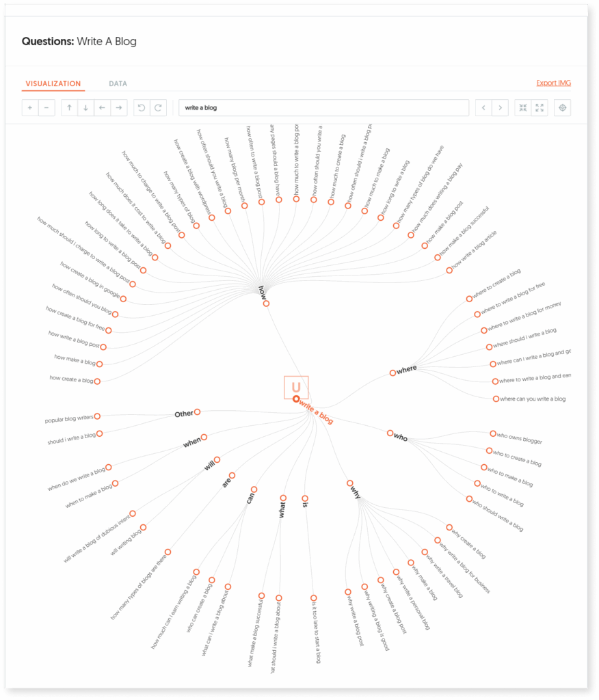
Task: Pan the visualization upward using the up arrow
Action: (x=69, y=107)
